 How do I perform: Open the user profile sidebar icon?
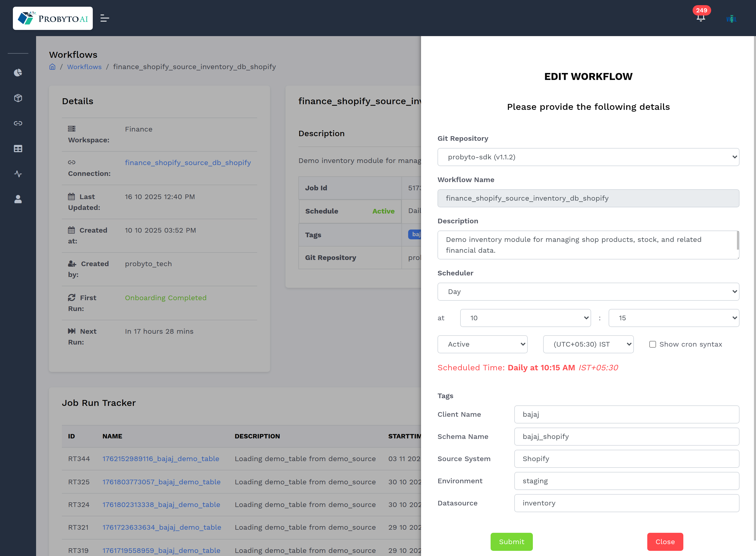(x=18, y=199)
